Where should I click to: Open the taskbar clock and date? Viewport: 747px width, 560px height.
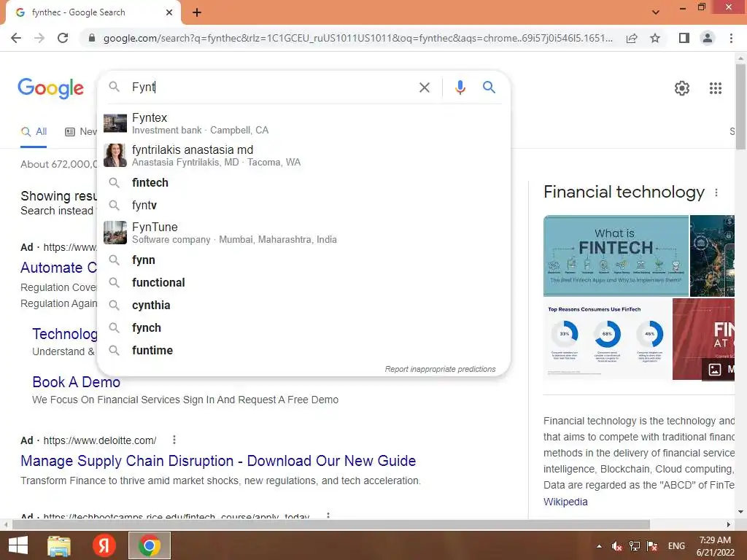[715, 546]
